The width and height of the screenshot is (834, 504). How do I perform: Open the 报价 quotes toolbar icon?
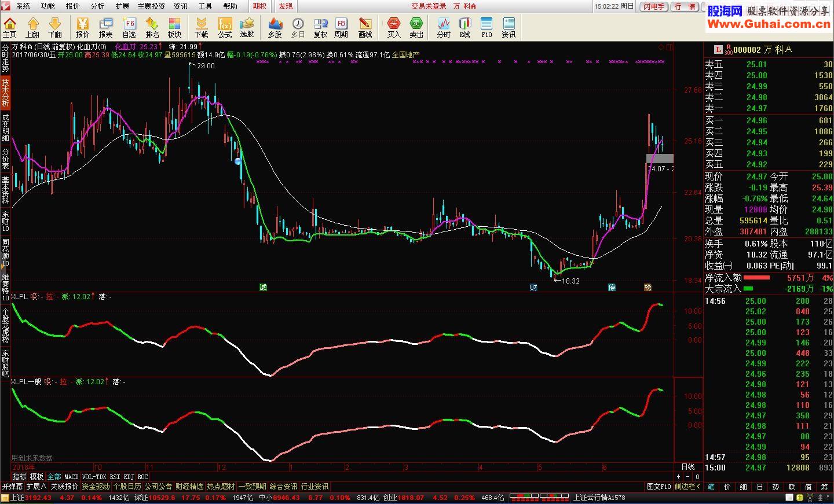pos(82,27)
